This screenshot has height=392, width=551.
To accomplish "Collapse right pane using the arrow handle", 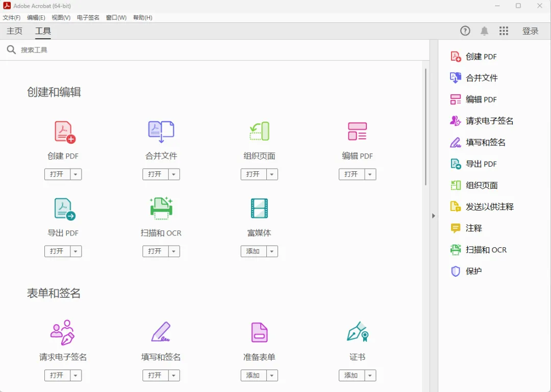I will (x=433, y=216).
